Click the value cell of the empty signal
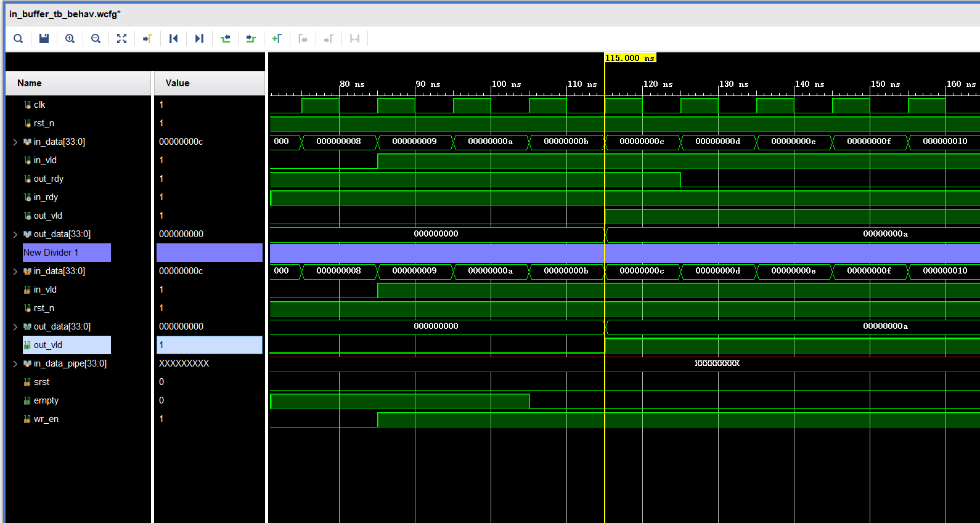The width and height of the screenshot is (980, 523). tap(210, 400)
